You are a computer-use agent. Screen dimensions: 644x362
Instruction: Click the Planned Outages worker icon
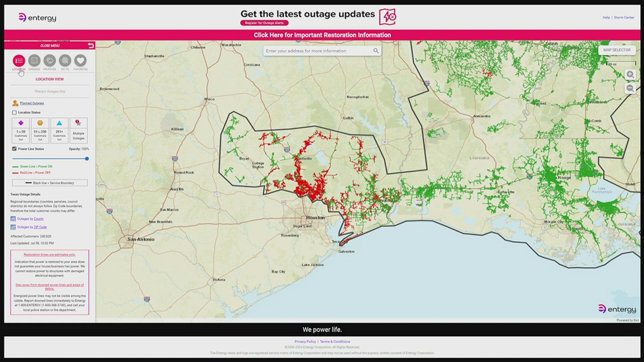pos(15,103)
